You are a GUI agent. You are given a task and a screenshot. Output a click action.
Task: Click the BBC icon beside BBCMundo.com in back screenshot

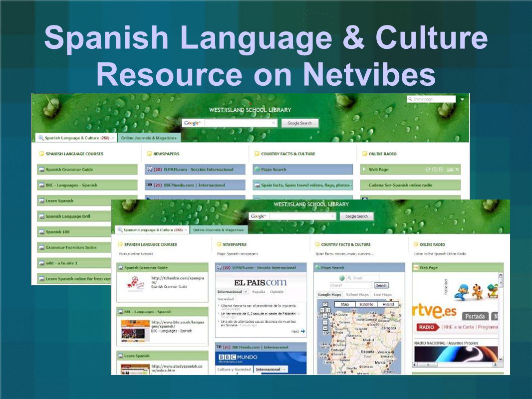[x=149, y=185]
